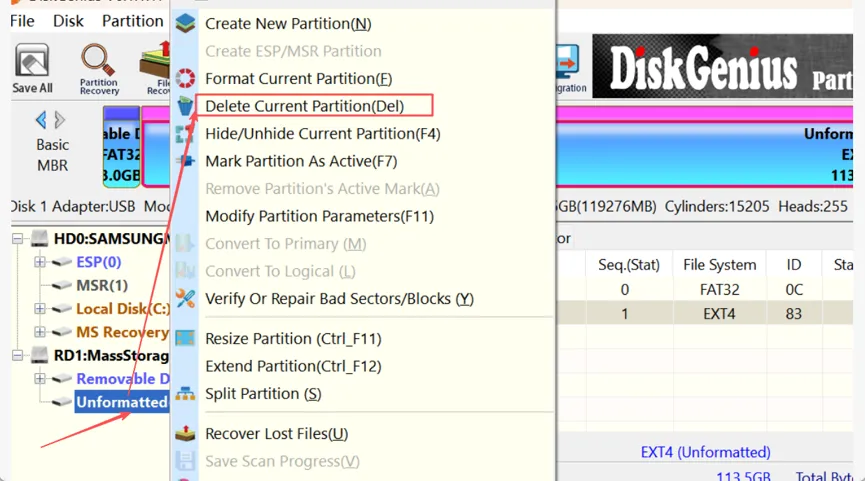Select the Removable Disk tree item
The height and width of the screenshot is (481, 865).
tap(122, 378)
